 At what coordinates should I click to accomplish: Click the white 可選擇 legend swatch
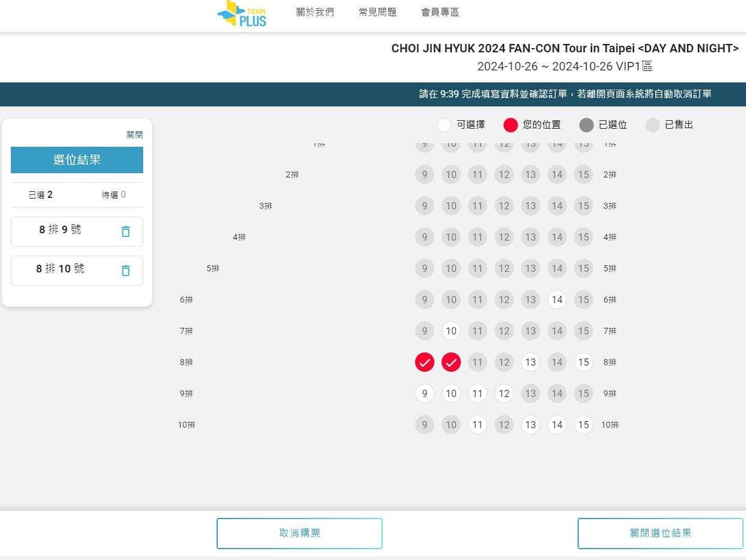[x=445, y=125]
